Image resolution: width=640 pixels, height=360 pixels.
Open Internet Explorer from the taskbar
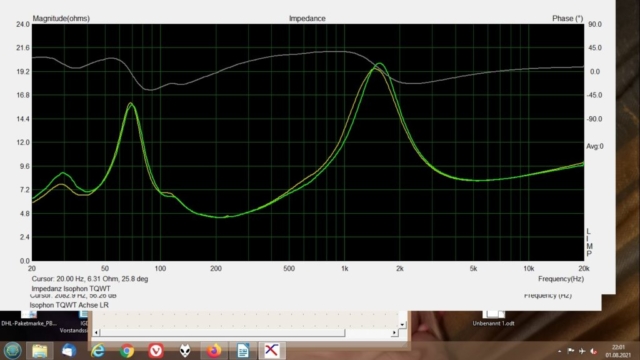98,351
